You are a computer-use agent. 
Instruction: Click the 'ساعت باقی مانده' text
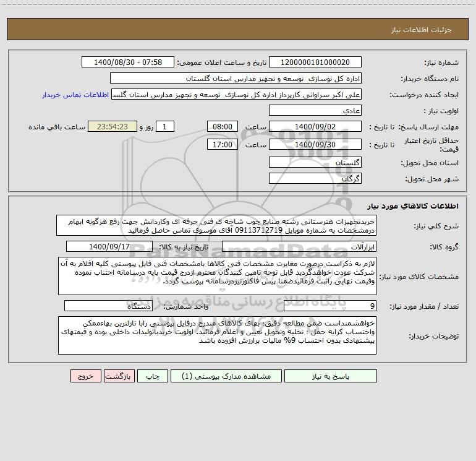(x=57, y=127)
